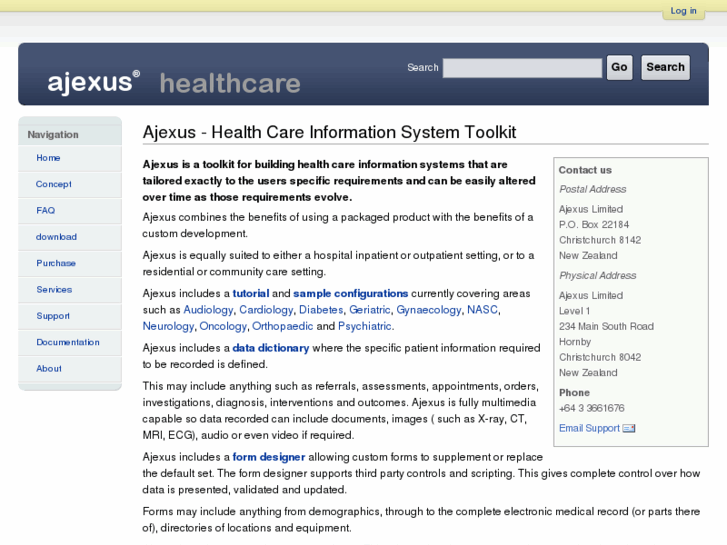Click the 234 Main South Road address line
Viewport: 727px width, 545px height.
tap(606, 327)
